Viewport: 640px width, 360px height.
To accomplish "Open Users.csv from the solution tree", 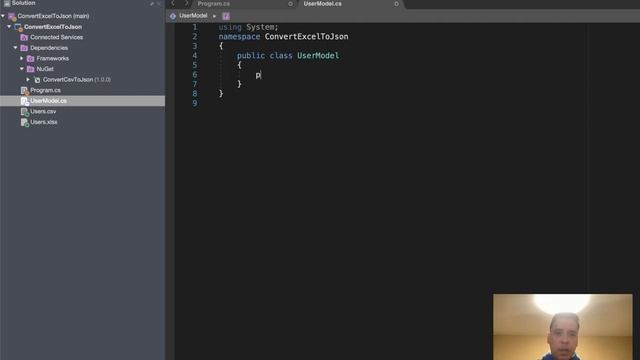I will (x=43, y=112).
